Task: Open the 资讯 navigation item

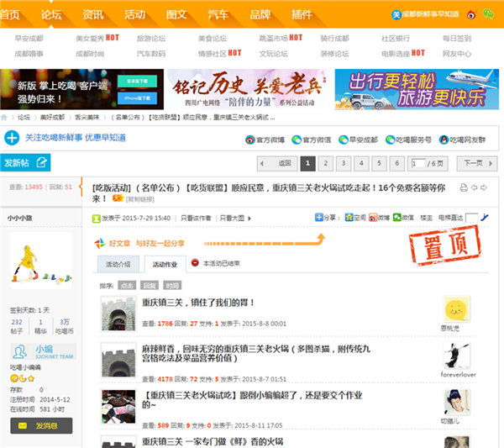Action: click(x=93, y=15)
